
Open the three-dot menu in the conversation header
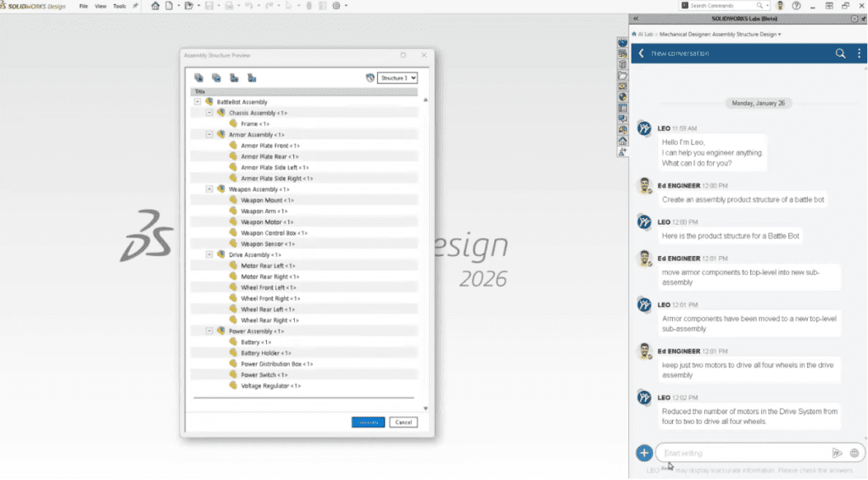[859, 53]
